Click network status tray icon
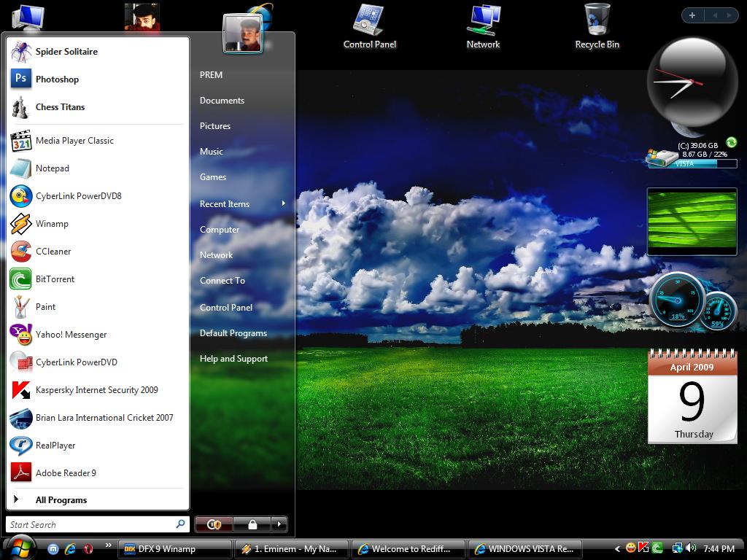The width and height of the screenshot is (747, 560). tap(677, 548)
